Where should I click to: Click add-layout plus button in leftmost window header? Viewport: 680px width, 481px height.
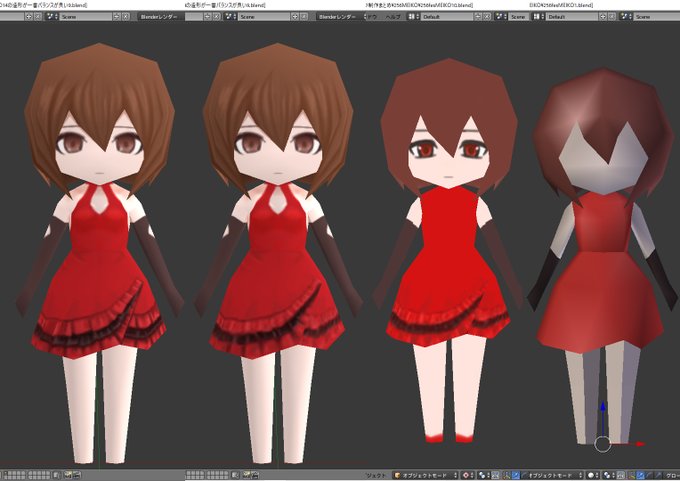(29, 16)
